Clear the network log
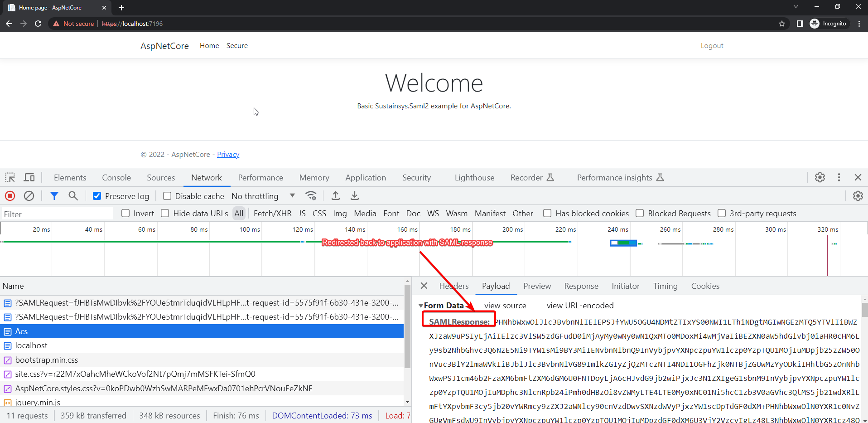This screenshot has height=423, width=868. pyautogui.click(x=29, y=196)
